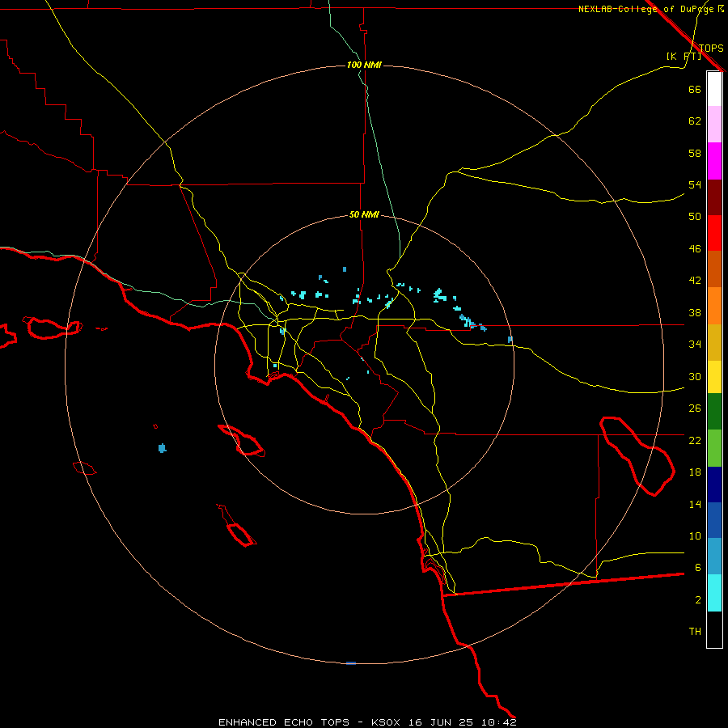Image resolution: width=728 pixels, height=728 pixels.
Task: Click the legend value 34
Action: click(695, 345)
